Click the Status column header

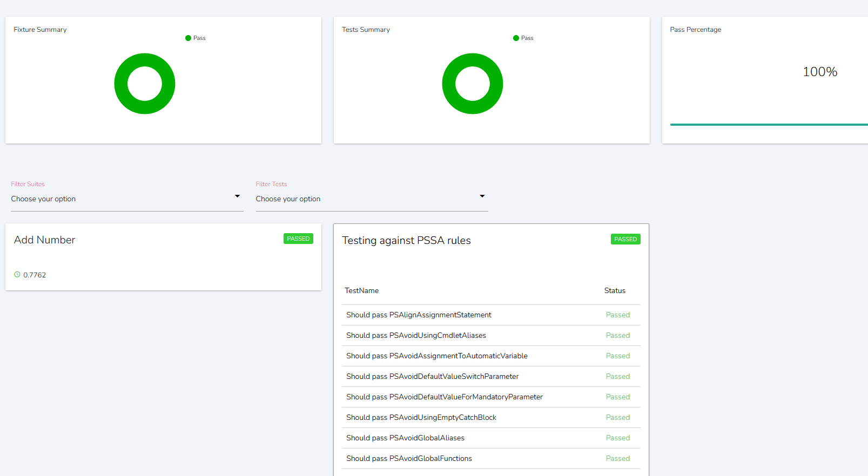pyautogui.click(x=615, y=291)
